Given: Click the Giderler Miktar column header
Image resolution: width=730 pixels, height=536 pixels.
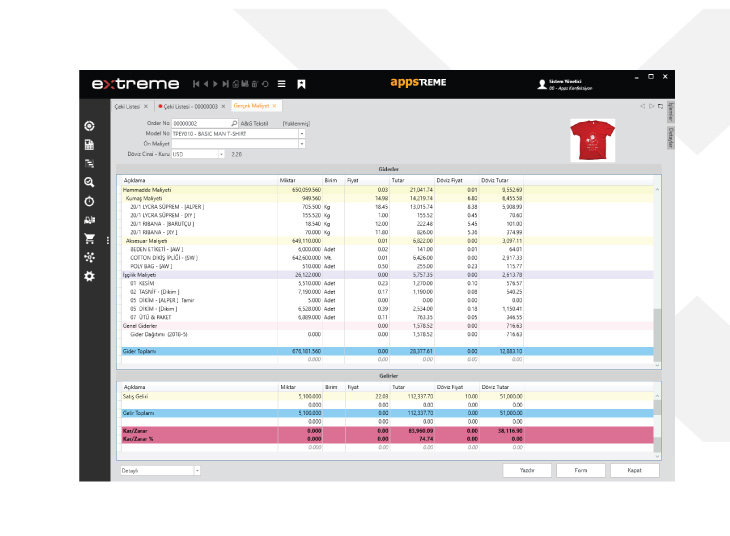Looking at the screenshot, I should (x=300, y=180).
